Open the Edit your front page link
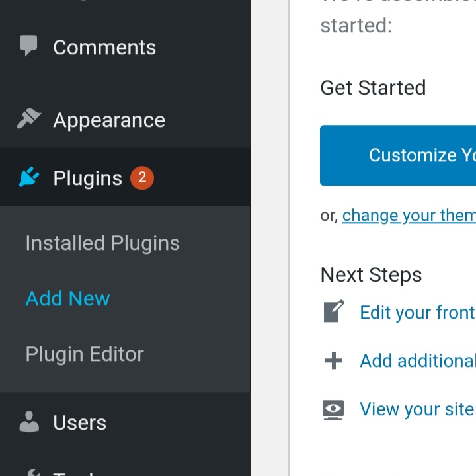Viewport: 476px width, 476px height. tap(417, 312)
